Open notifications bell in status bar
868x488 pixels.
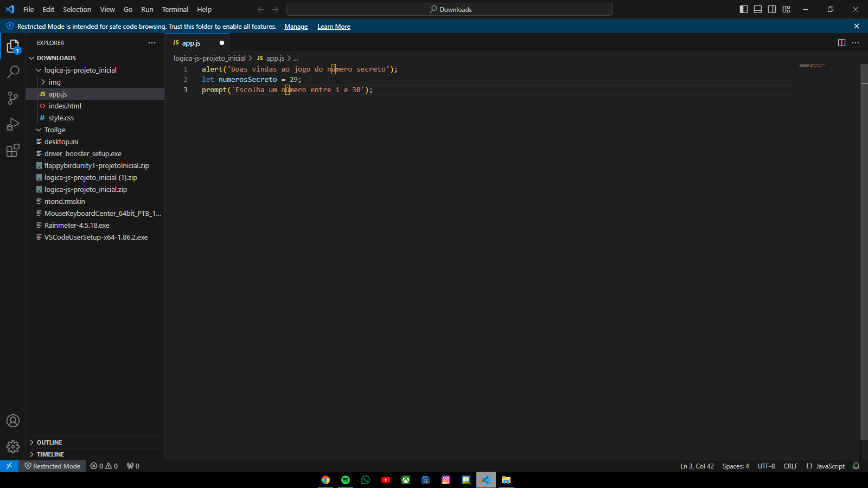(x=856, y=466)
